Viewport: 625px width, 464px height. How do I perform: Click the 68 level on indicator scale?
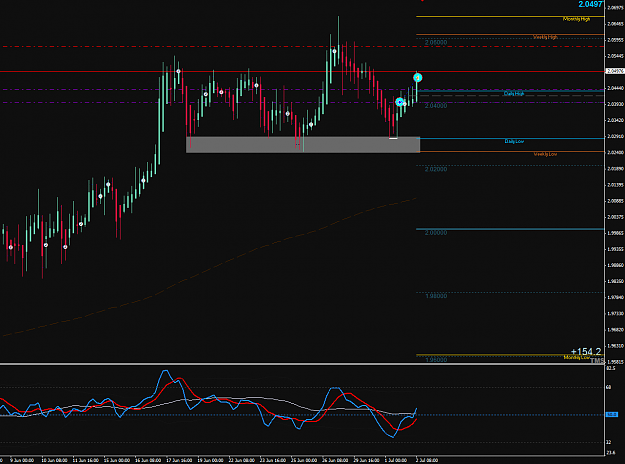point(609,387)
